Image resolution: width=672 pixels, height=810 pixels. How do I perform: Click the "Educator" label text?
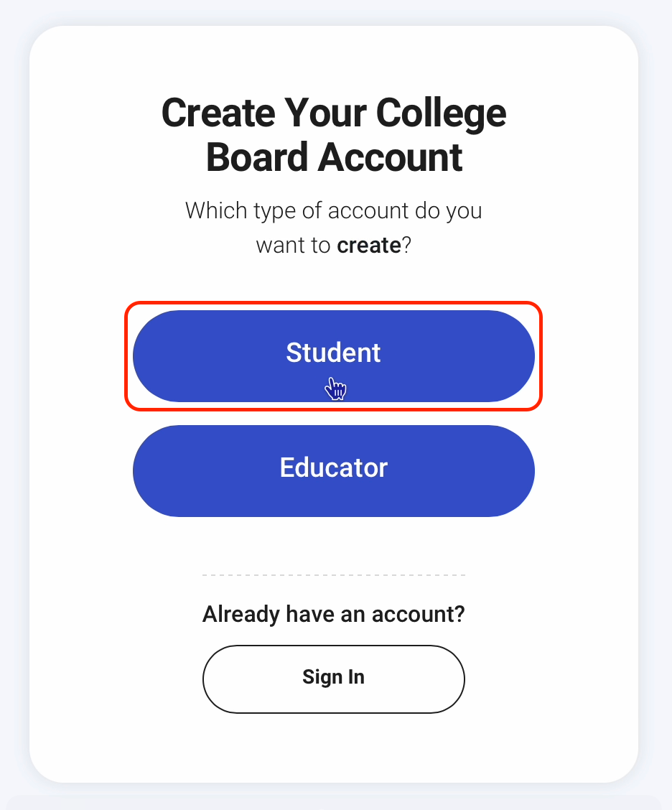[x=333, y=467]
